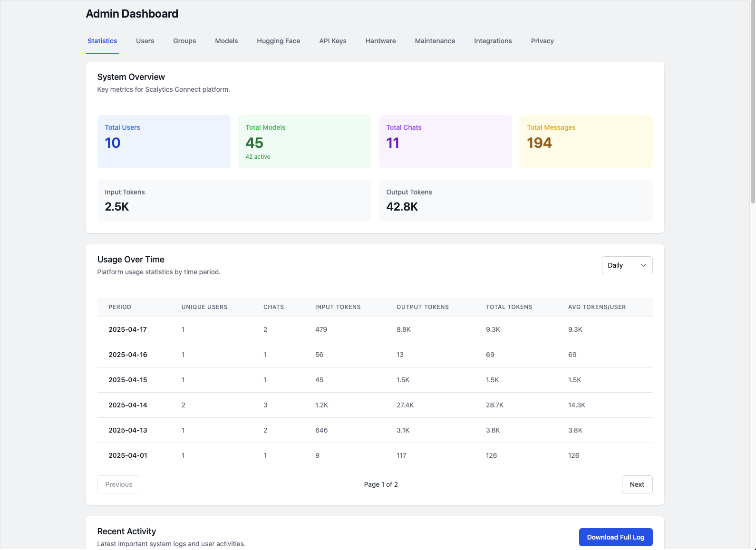Click the Page 1 of 2 indicator
Image resolution: width=756 pixels, height=550 pixels.
click(381, 484)
